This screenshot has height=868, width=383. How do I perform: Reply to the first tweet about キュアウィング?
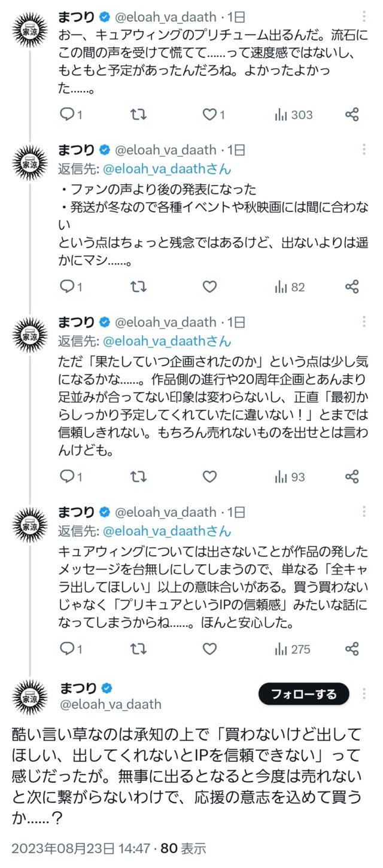(x=71, y=115)
